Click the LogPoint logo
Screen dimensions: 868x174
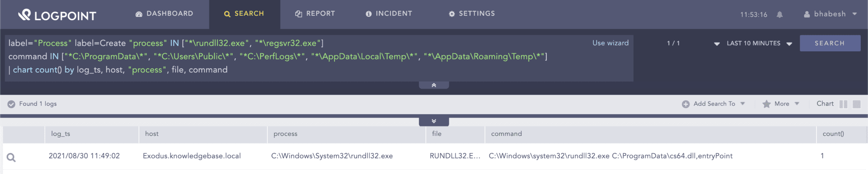point(57,15)
